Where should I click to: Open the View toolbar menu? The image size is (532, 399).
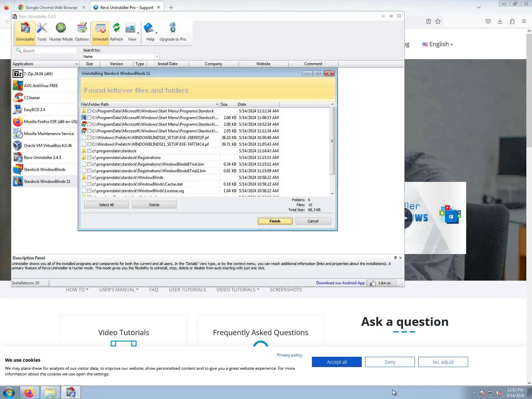point(132,32)
